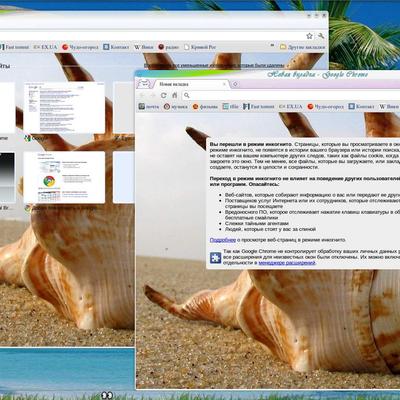Click the Back arrow in the incognito window
Screen dimensions: 400x400
click(x=142, y=95)
